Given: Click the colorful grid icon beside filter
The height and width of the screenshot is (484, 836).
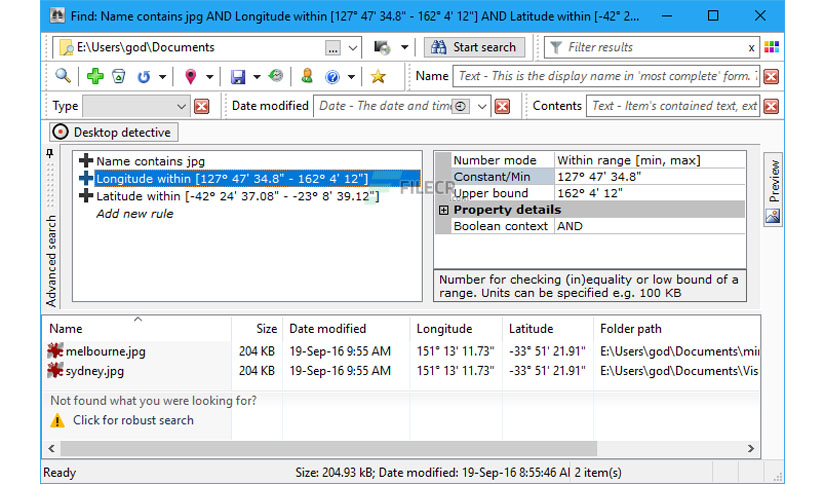Looking at the screenshot, I should coord(771,47).
